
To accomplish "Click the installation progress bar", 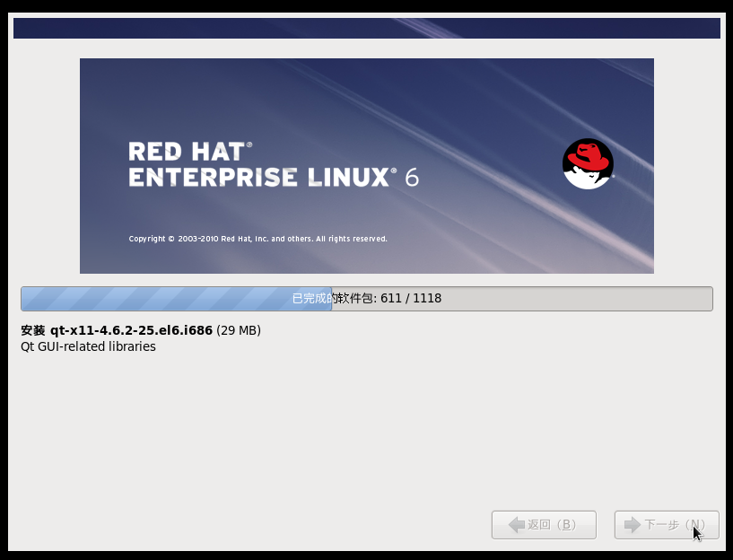I will [x=366, y=298].
